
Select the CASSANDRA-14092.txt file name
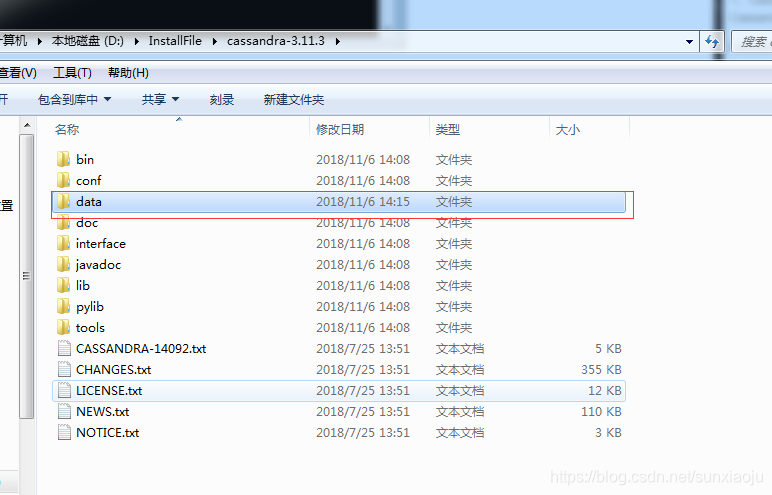[x=141, y=349]
